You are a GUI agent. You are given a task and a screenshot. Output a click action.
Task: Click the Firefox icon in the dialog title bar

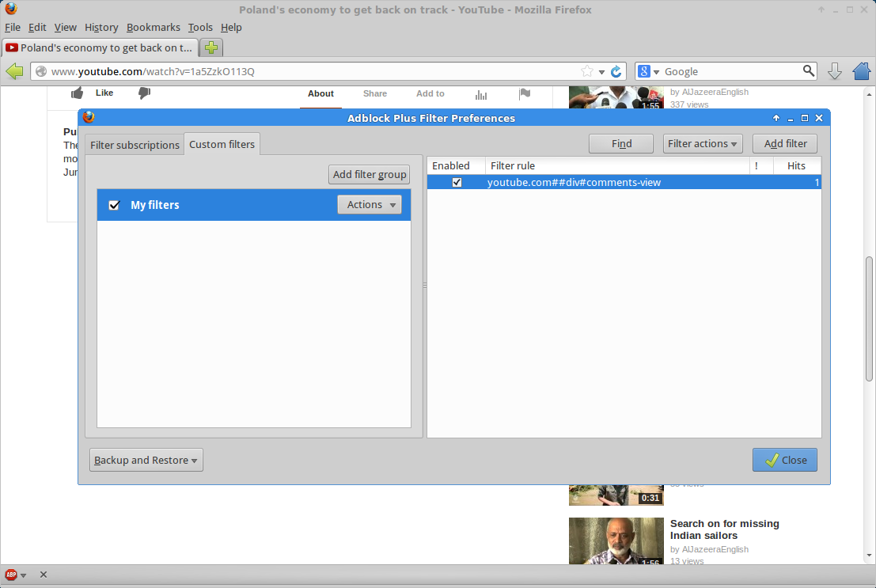(x=89, y=117)
